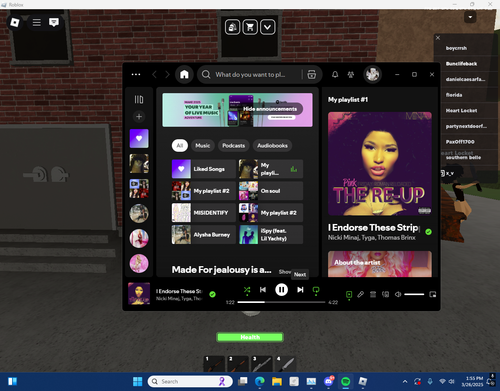
Task: Open Friend Activity icon
Action: pos(351,74)
